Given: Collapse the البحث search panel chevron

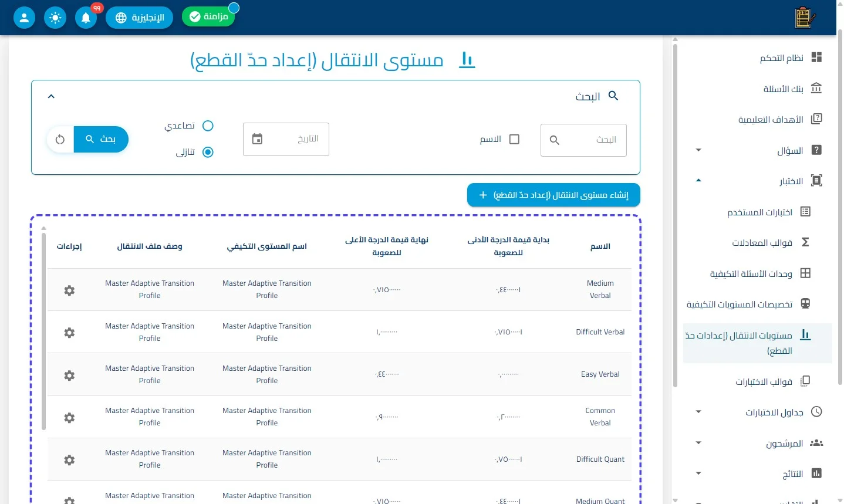Looking at the screenshot, I should (51, 96).
